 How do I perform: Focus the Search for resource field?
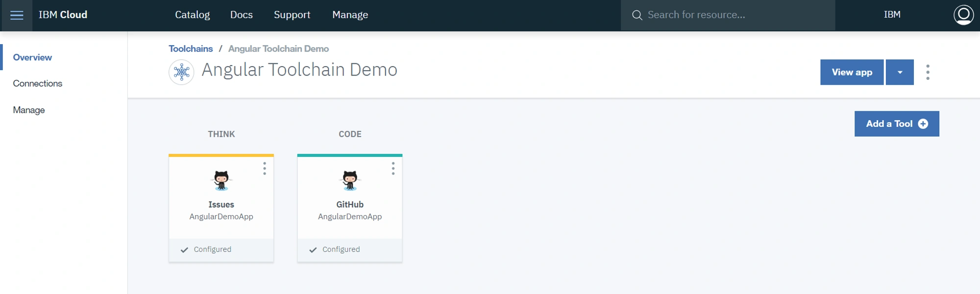(728, 15)
